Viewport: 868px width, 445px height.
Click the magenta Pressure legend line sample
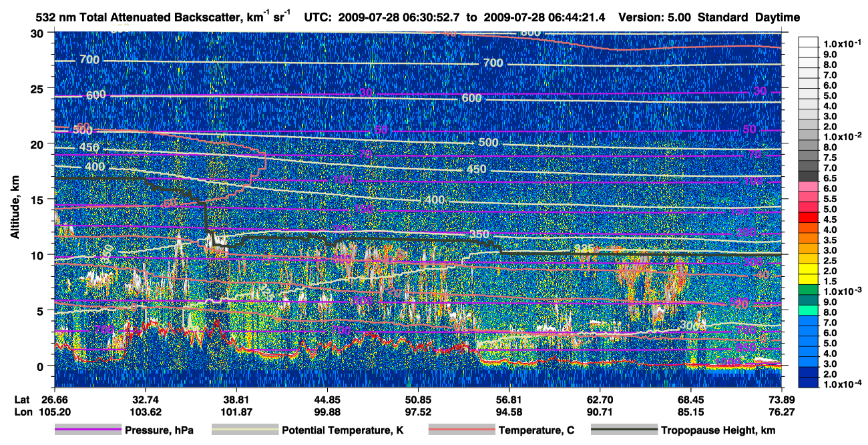point(87,430)
